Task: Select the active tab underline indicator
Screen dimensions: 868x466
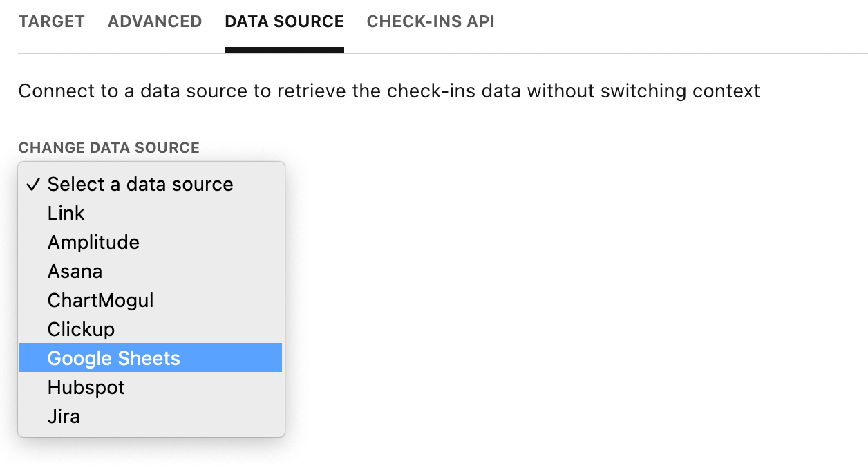Action: 284,47
